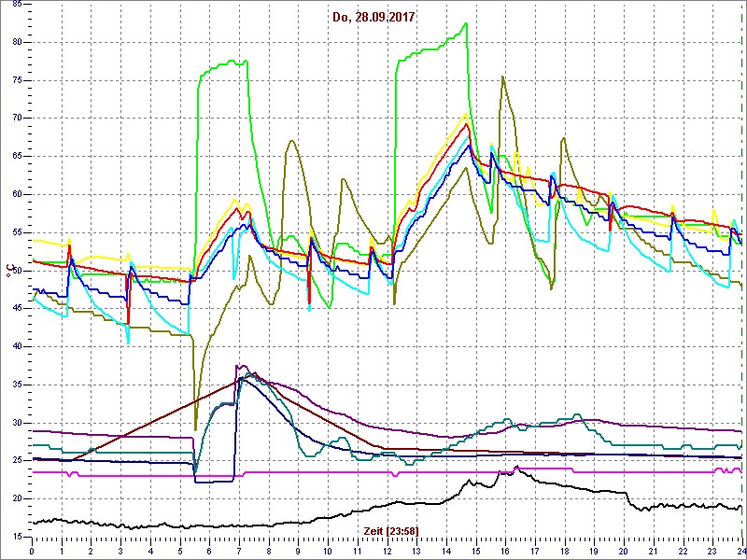Select the 60 value on temperature axis
Viewport: 747px width, 560px height.
[x=16, y=194]
